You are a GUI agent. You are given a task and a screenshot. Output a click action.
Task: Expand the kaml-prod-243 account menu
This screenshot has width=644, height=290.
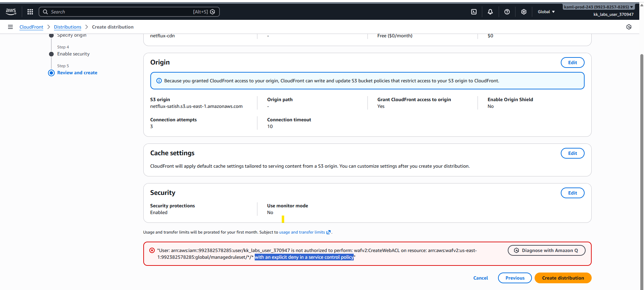coord(598,7)
